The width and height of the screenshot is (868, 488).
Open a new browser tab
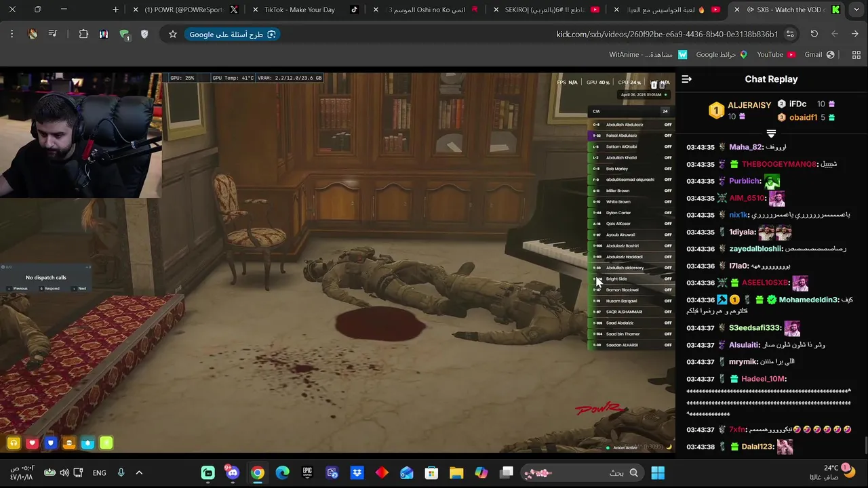[115, 9]
